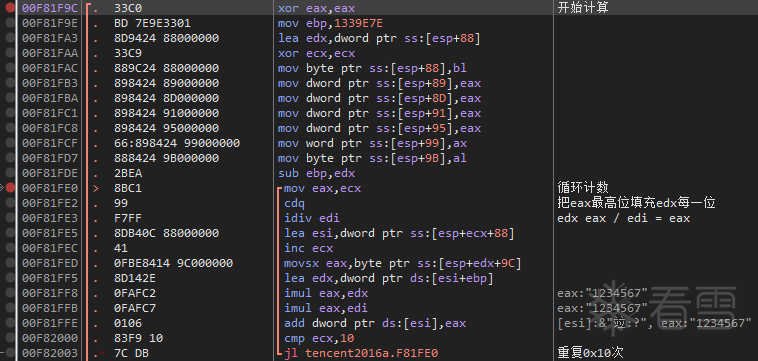Select instruction lea esi,dword ptr ss:[esp+ecx+88]
This screenshot has width=758, height=361.
pyautogui.click(x=399, y=232)
